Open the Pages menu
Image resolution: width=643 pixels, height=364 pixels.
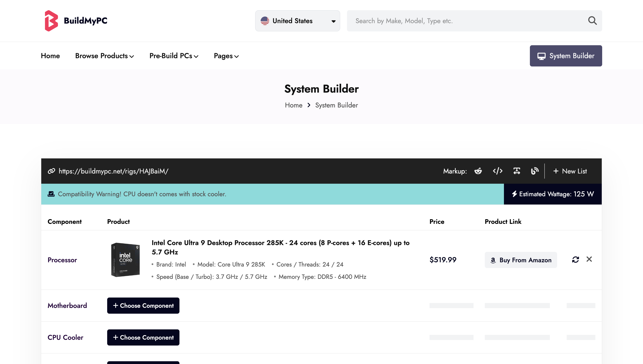click(x=226, y=56)
